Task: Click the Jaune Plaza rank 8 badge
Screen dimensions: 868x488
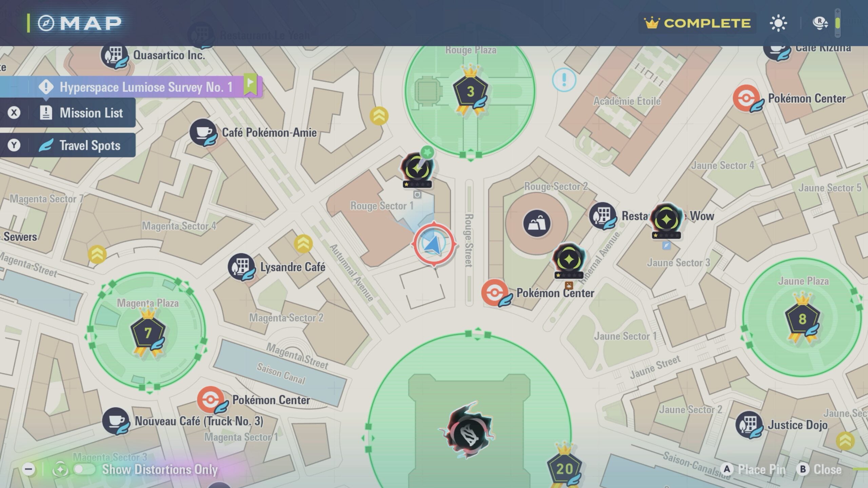Action: [x=802, y=319]
